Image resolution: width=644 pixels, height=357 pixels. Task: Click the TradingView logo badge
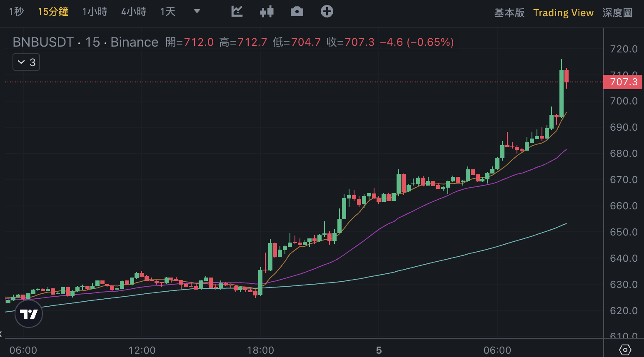[29, 314]
